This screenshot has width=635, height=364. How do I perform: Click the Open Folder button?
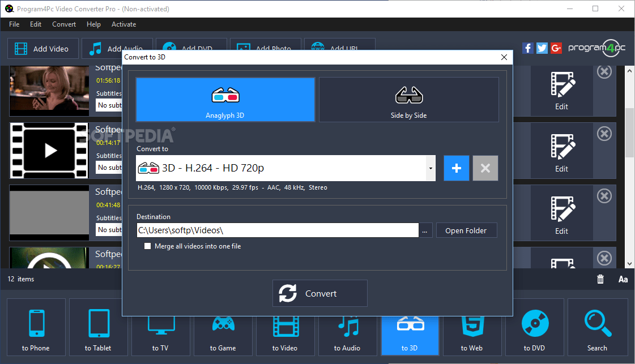[x=466, y=230]
